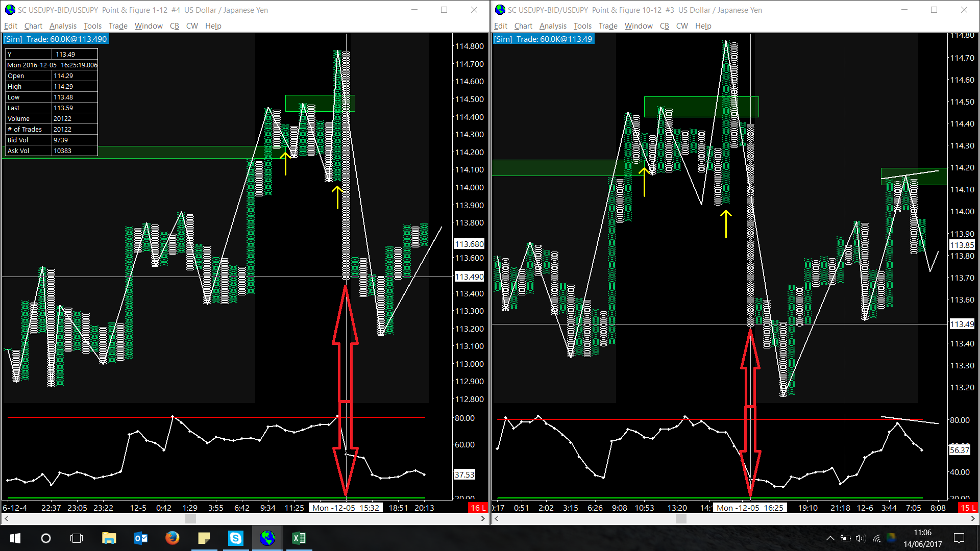The height and width of the screenshot is (551, 980).
Task: Launch Excel from the taskbar
Action: (x=299, y=538)
